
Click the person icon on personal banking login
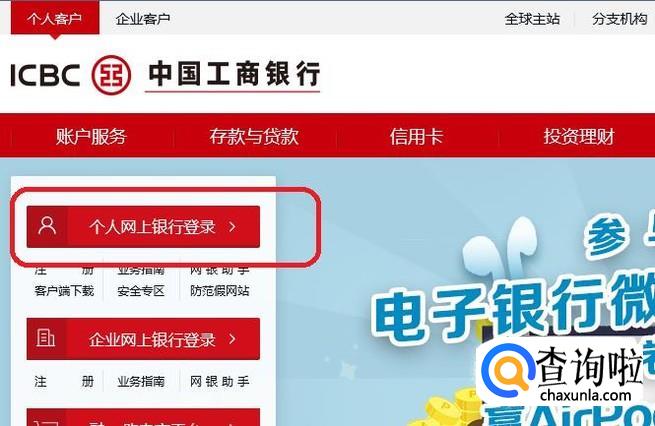click(x=47, y=226)
